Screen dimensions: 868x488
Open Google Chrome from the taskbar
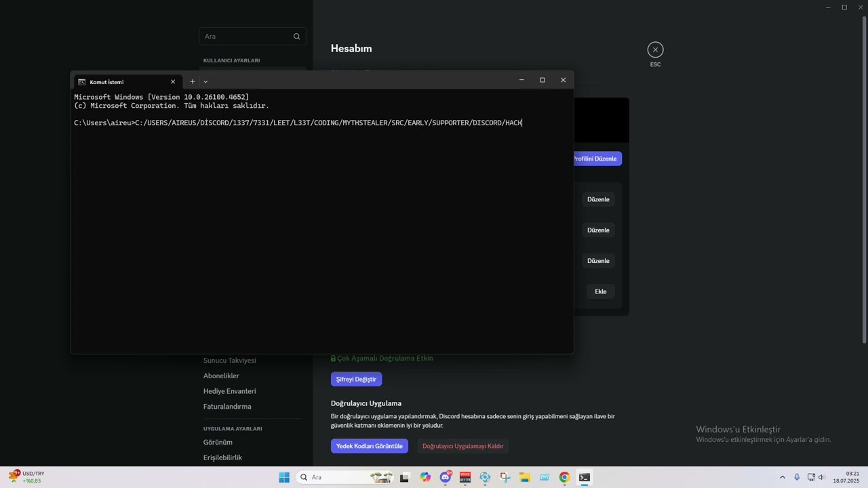pos(564,477)
